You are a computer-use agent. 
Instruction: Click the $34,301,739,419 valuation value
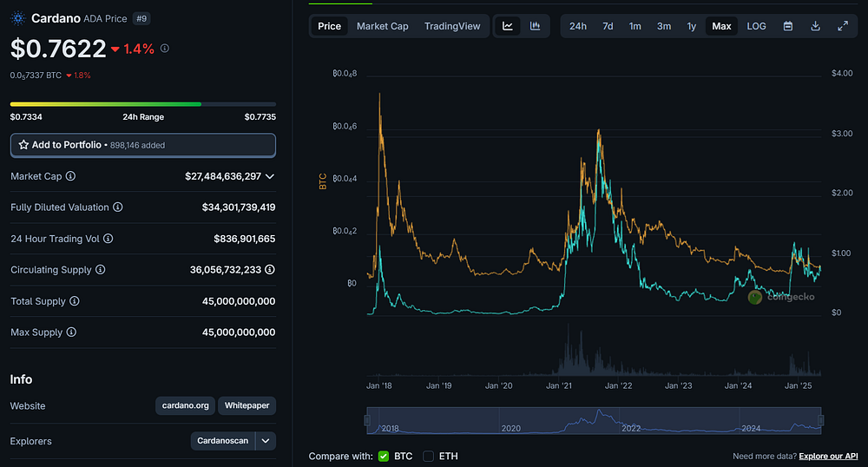click(239, 207)
